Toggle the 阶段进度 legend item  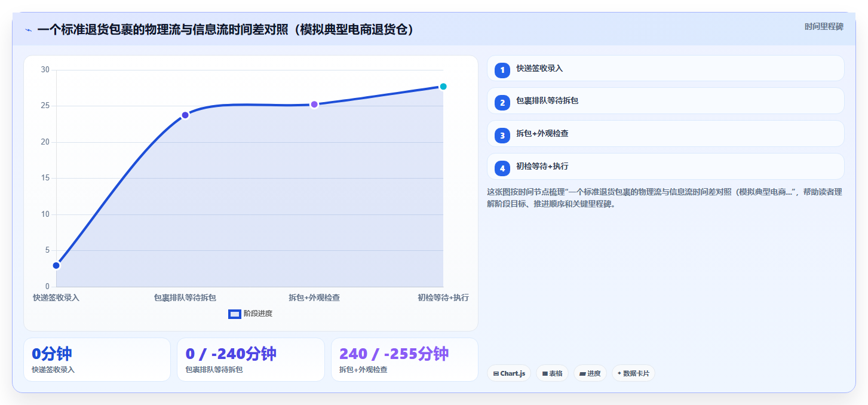coord(250,314)
